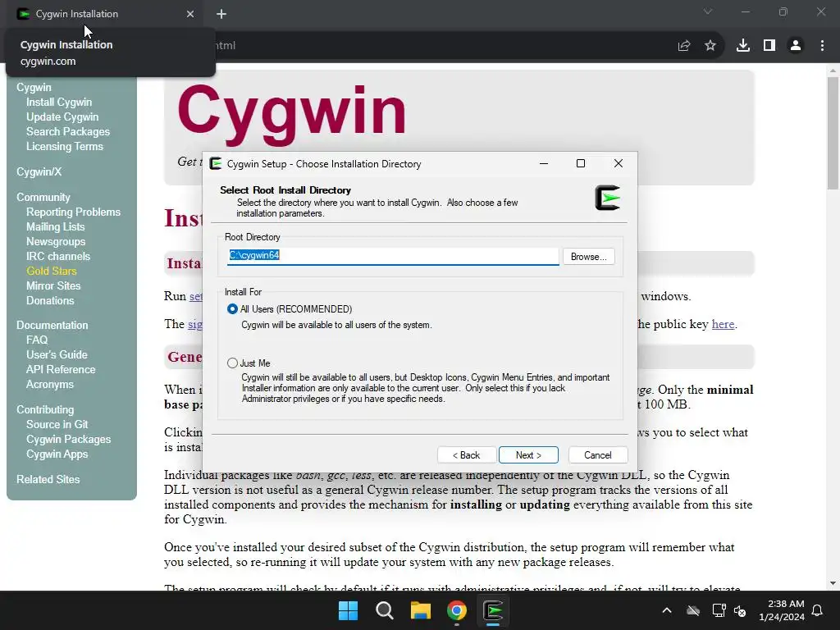Click the share page icon in address bar
The image size is (840, 630).
pyautogui.click(x=684, y=46)
